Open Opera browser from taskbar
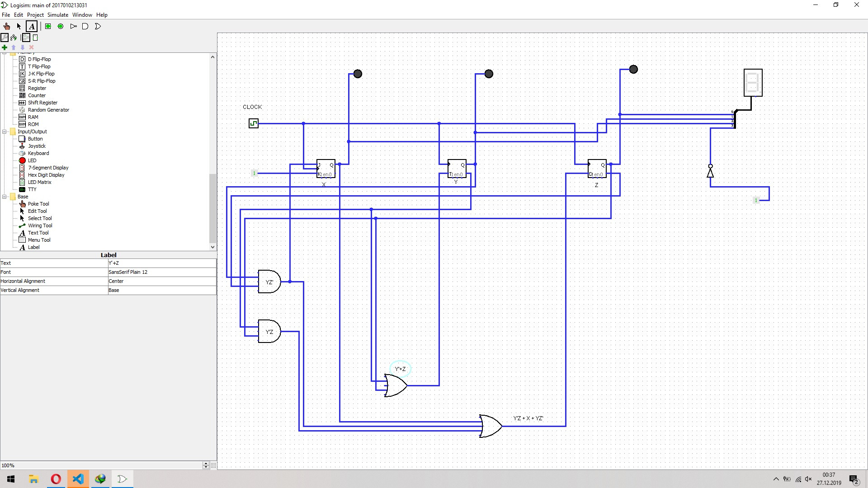 (56, 479)
